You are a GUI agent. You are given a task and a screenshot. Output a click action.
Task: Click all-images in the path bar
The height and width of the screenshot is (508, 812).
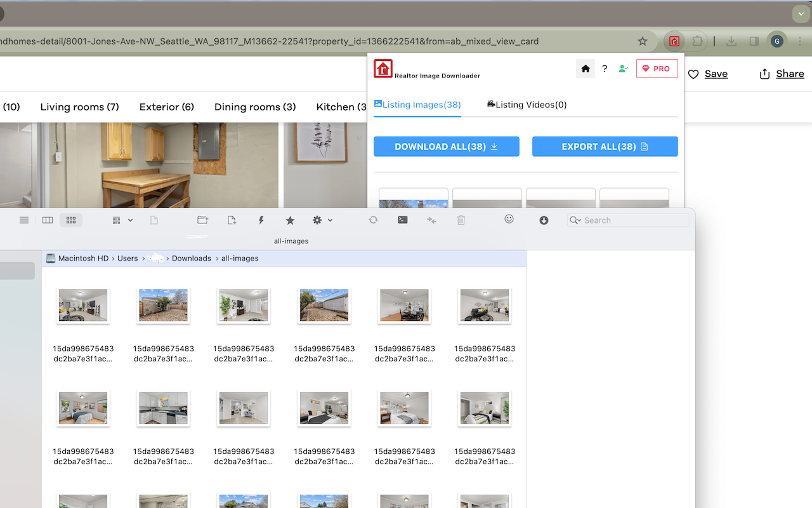pyautogui.click(x=240, y=258)
